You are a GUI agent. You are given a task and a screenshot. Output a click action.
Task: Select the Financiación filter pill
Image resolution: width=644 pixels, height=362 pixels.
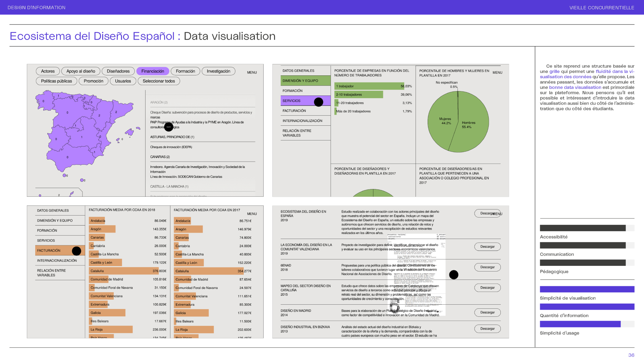(x=153, y=71)
